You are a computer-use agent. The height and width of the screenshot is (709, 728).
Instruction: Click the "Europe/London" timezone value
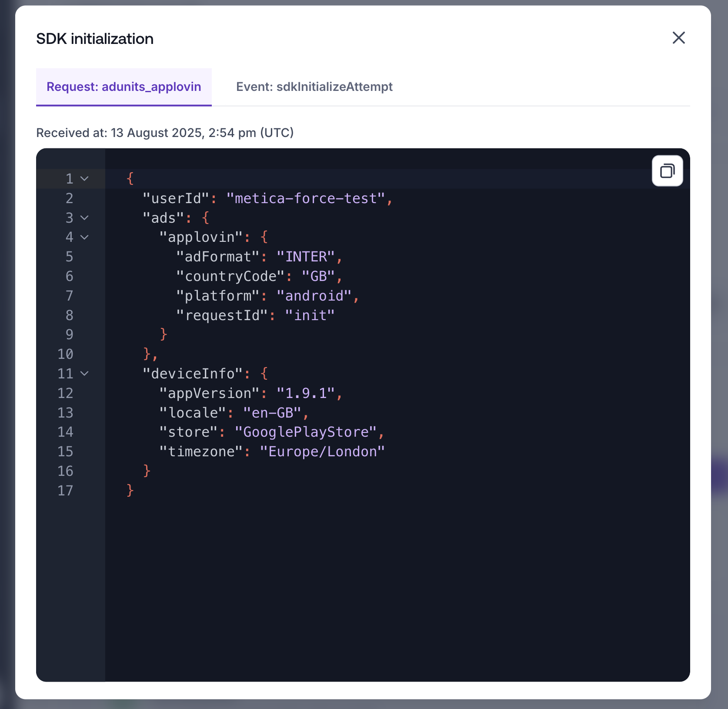click(x=322, y=451)
